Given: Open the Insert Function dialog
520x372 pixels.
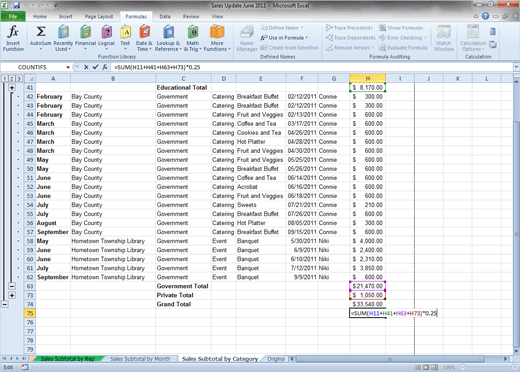Looking at the screenshot, I should coord(13,37).
